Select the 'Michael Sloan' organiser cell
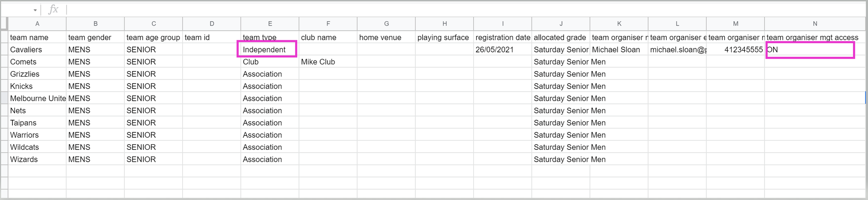The height and width of the screenshot is (200, 868). click(619, 49)
